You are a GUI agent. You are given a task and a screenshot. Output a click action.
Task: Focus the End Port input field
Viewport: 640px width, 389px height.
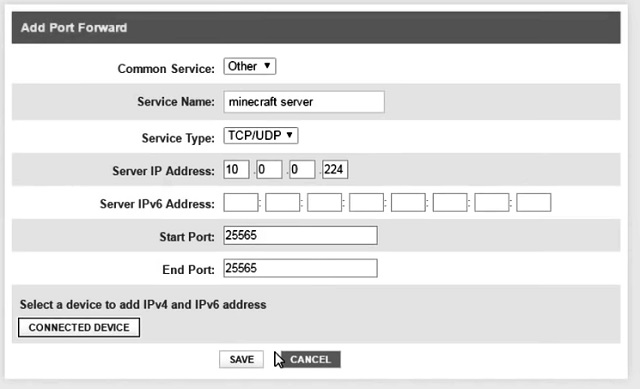[x=300, y=268]
